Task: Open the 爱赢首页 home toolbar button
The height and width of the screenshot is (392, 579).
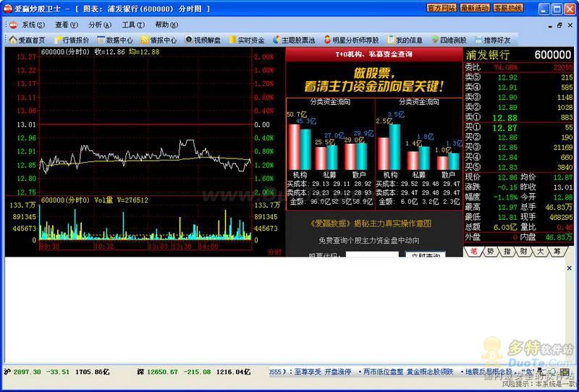Action: point(27,40)
